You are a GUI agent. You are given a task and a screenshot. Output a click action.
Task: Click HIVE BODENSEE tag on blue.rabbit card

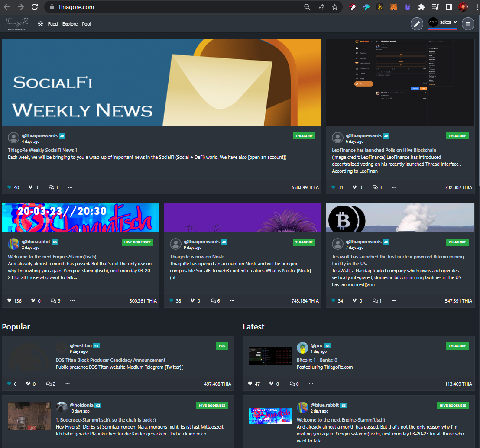[137, 242]
